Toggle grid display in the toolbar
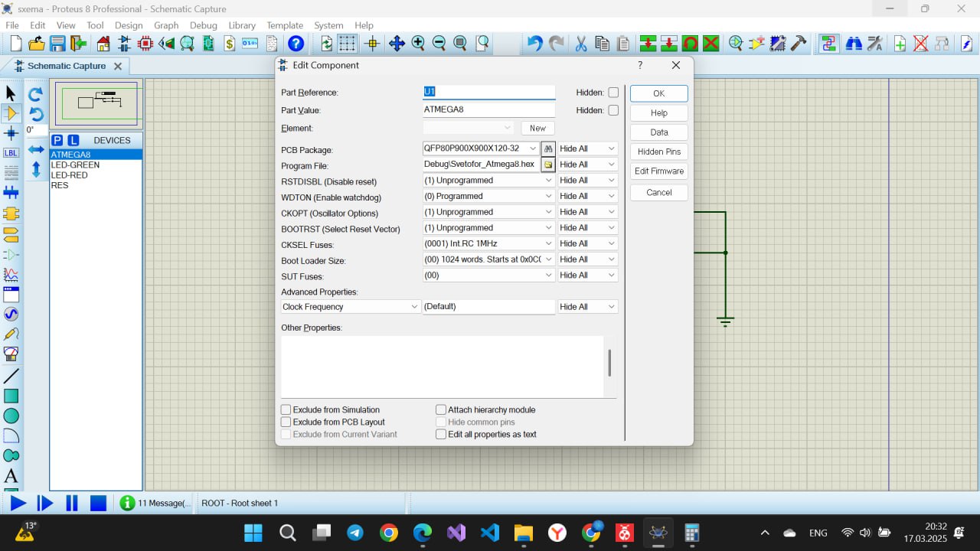Viewport: 980px width, 551px height. 348,44
